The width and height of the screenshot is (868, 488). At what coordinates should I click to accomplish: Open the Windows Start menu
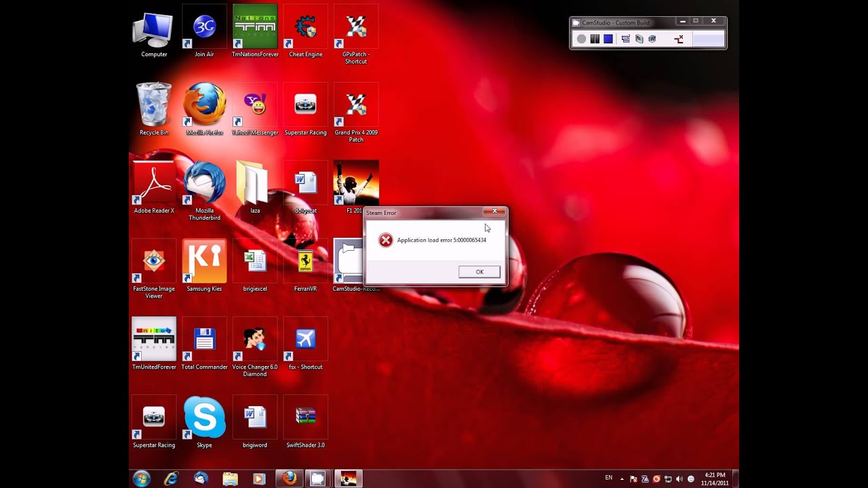(142, 479)
